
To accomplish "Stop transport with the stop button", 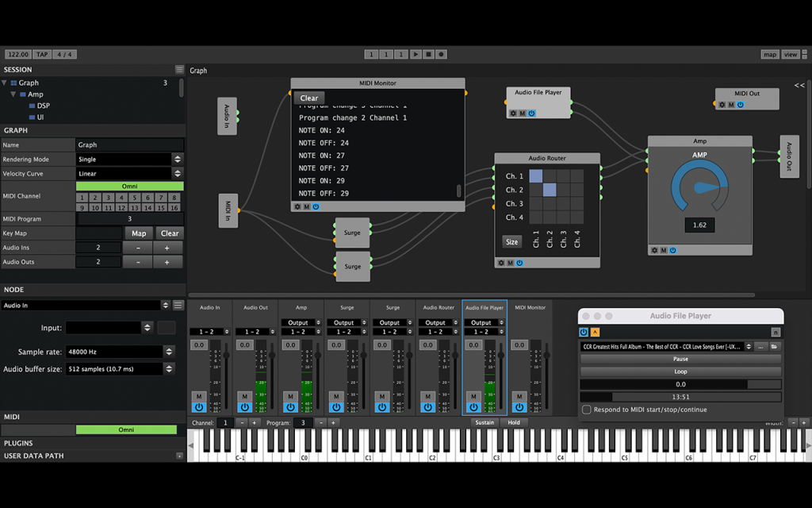I will coord(428,55).
